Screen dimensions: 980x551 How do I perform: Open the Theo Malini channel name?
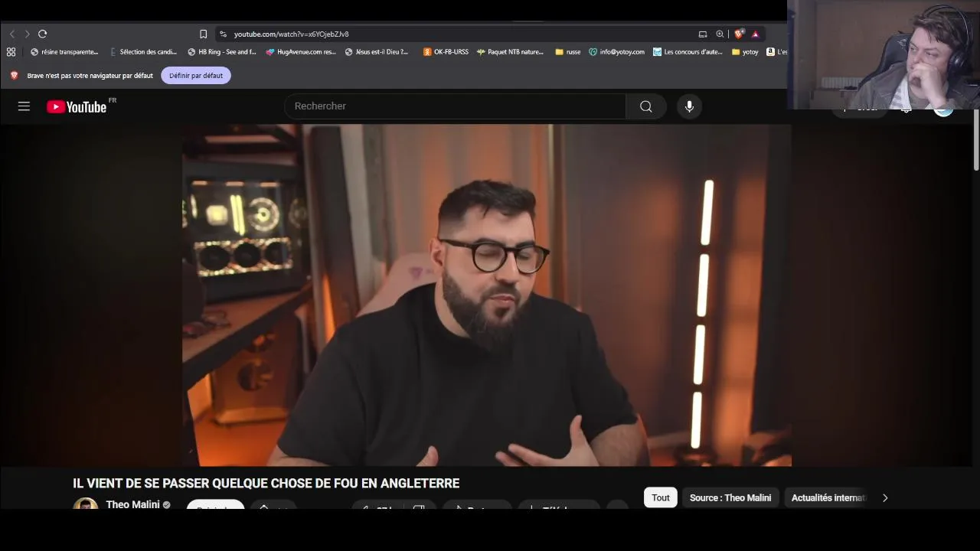(132, 504)
